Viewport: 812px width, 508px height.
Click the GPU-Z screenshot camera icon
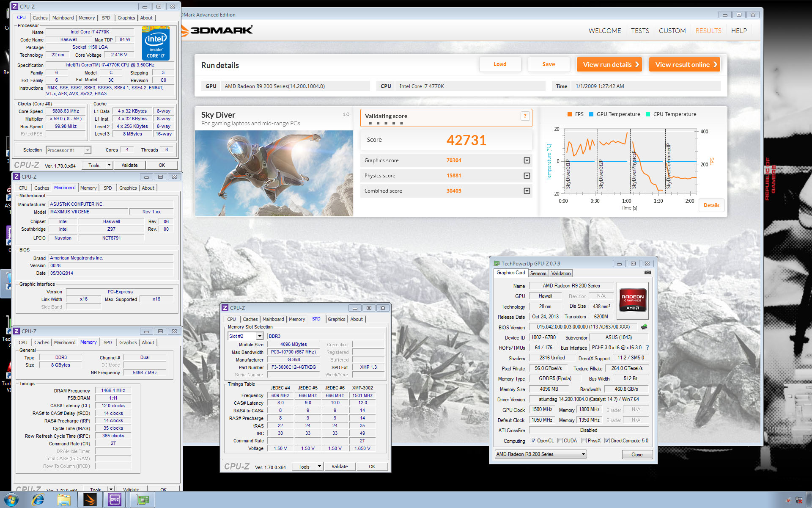[x=647, y=273]
